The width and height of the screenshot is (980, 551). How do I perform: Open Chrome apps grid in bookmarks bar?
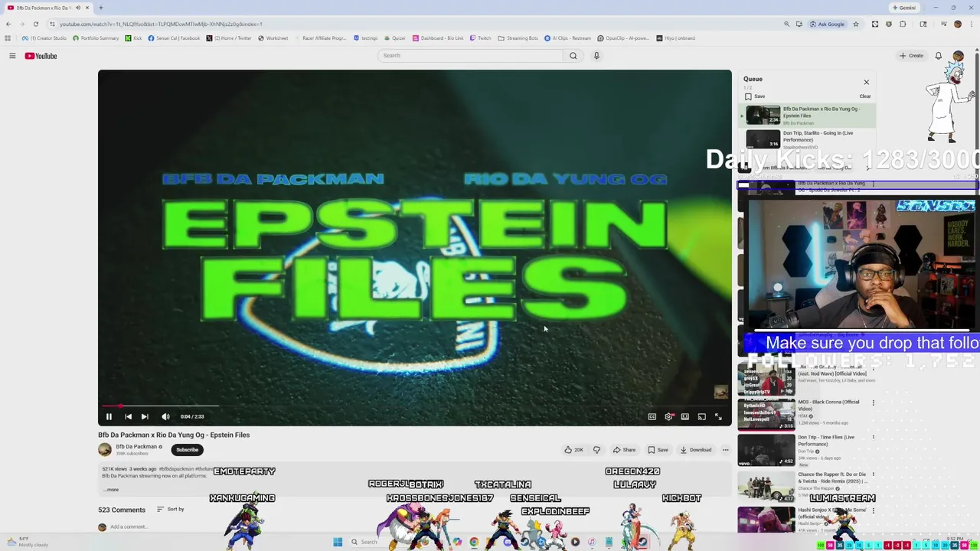click(x=8, y=38)
